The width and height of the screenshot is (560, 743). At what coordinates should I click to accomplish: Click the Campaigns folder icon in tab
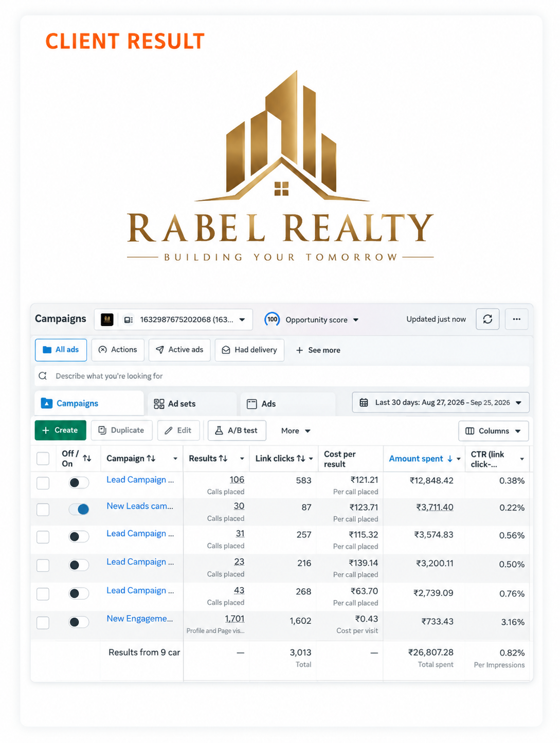(46, 403)
